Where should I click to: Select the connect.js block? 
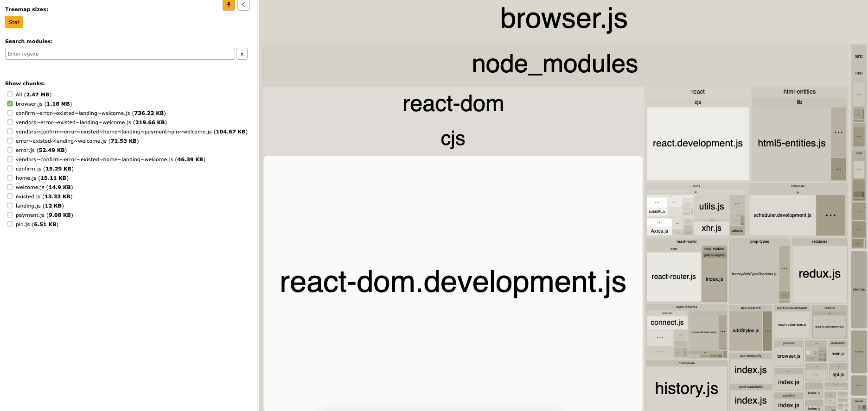[667, 322]
